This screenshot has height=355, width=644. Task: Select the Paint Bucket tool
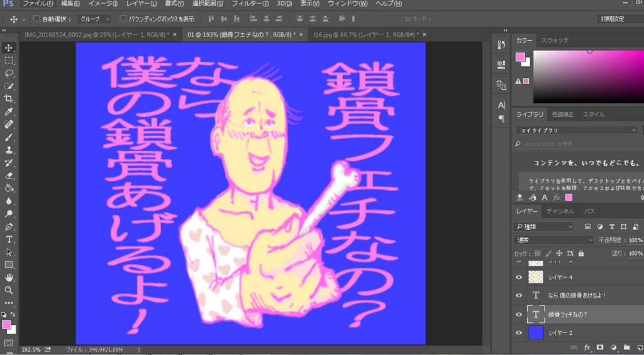(x=9, y=188)
